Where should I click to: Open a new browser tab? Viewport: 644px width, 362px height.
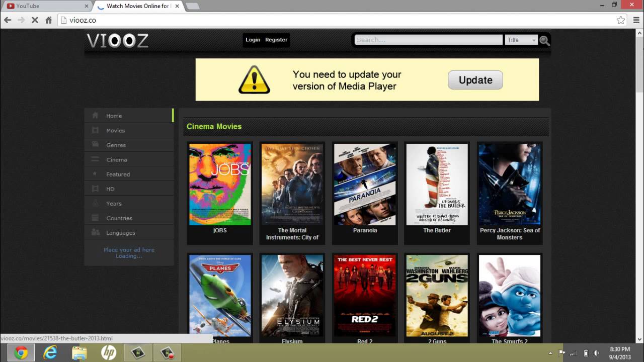tap(193, 6)
